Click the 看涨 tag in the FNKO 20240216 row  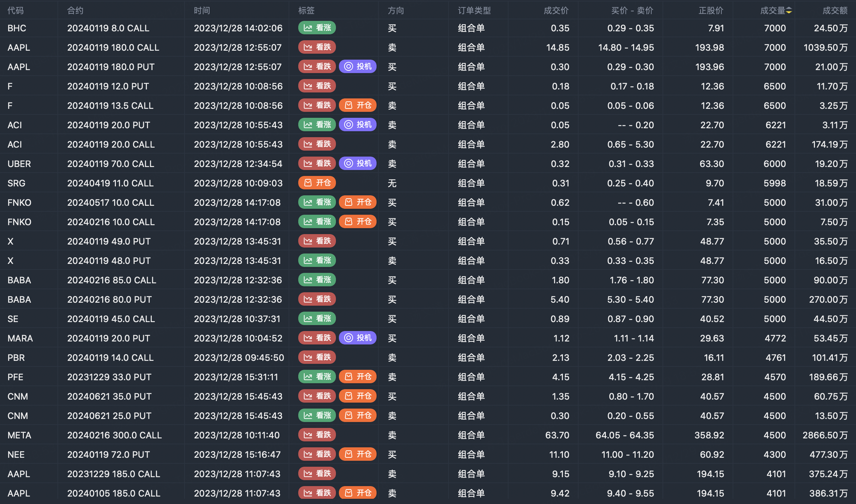click(x=317, y=222)
